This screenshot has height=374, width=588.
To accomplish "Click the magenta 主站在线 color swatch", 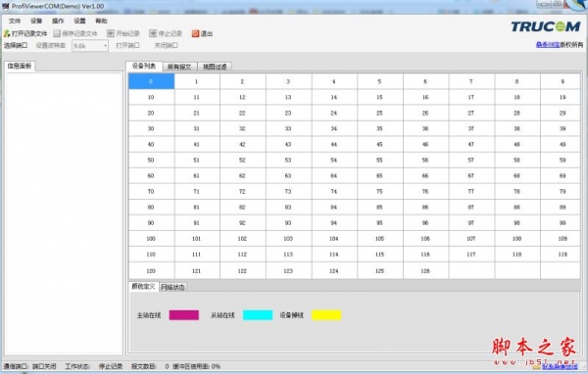I will point(184,315).
